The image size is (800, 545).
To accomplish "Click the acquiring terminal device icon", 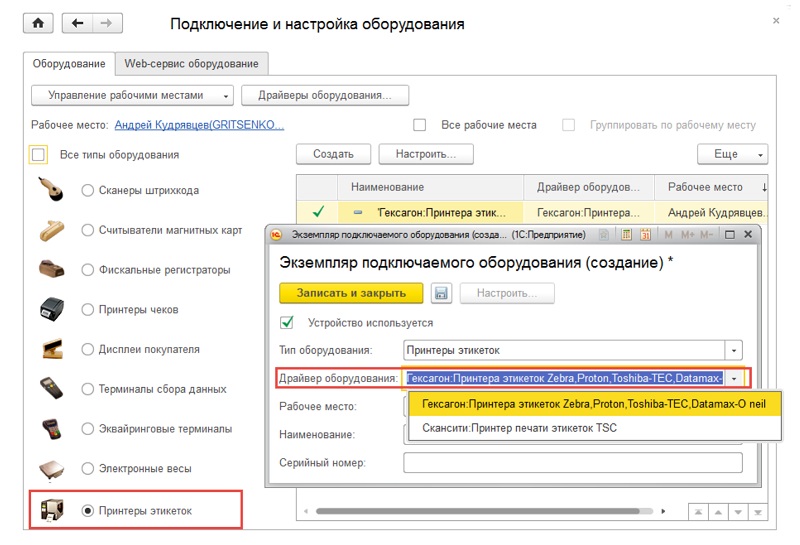I will (x=52, y=428).
